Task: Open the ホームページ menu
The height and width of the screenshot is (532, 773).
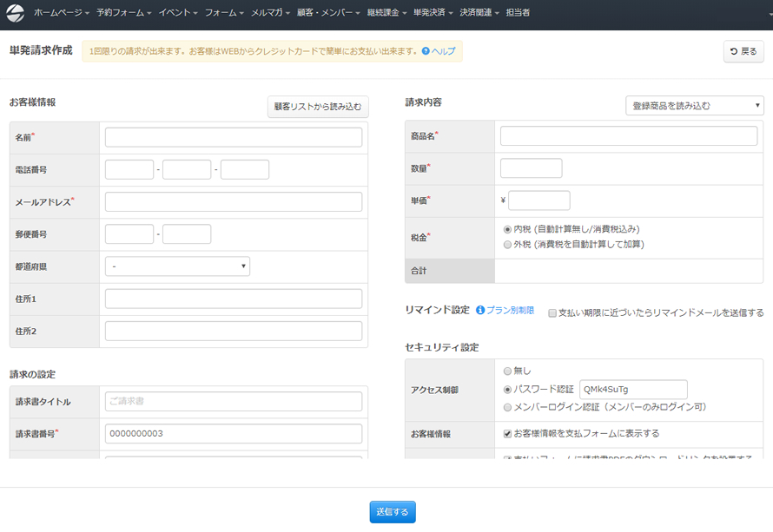Action: [x=62, y=13]
